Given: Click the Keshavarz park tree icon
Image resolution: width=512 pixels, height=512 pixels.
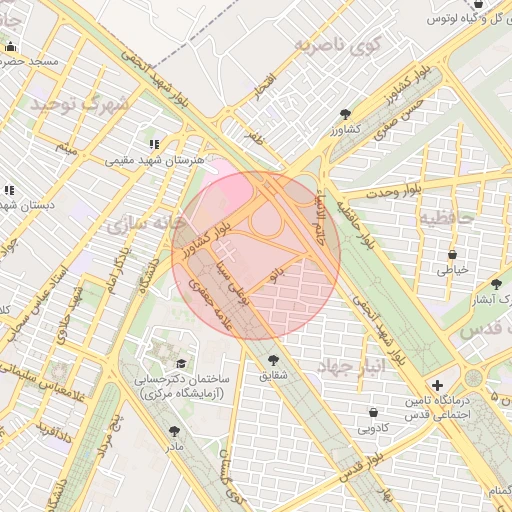Looking at the screenshot, I should 345,114.
